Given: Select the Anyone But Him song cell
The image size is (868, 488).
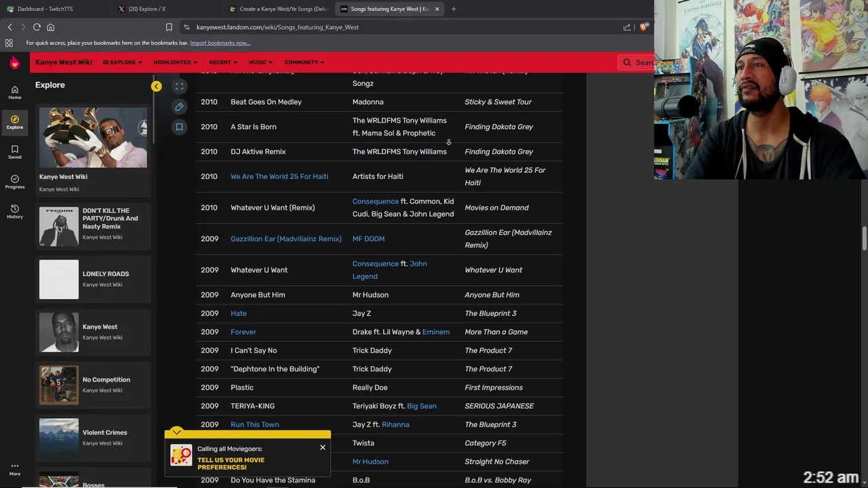Looking at the screenshot, I should click(x=258, y=295).
